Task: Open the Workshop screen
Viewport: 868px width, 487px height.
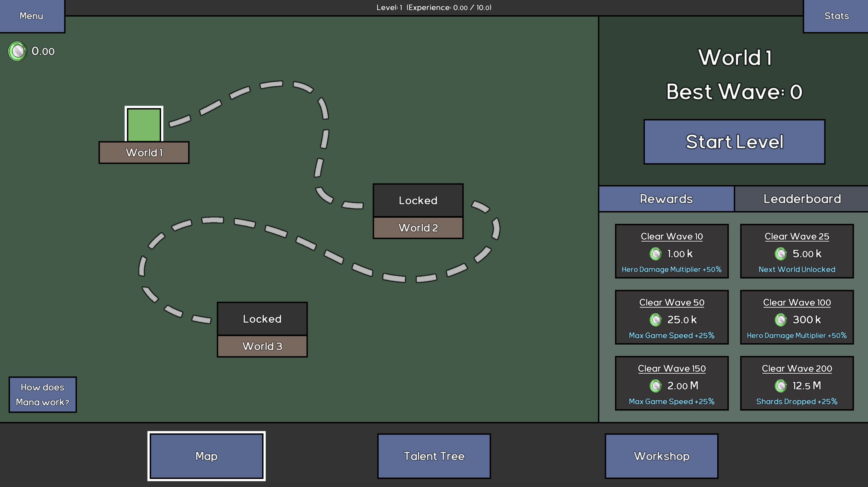Action: click(x=662, y=456)
